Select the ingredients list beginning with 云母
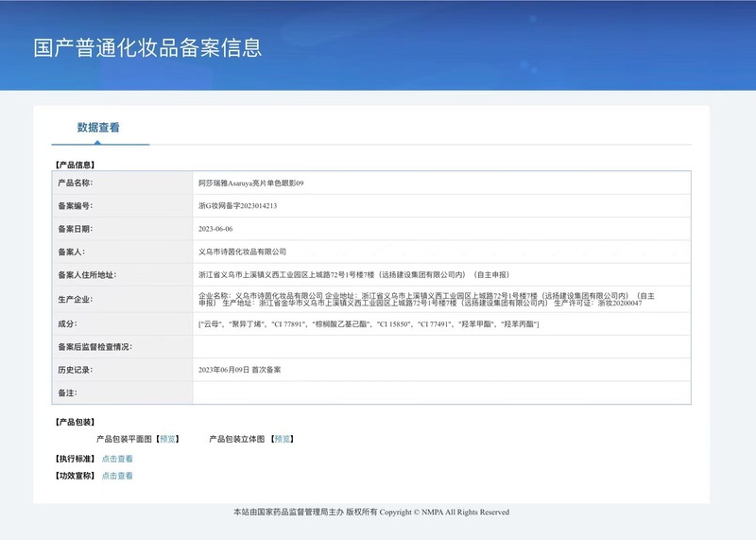The image size is (756, 540). click(x=369, y=323)
